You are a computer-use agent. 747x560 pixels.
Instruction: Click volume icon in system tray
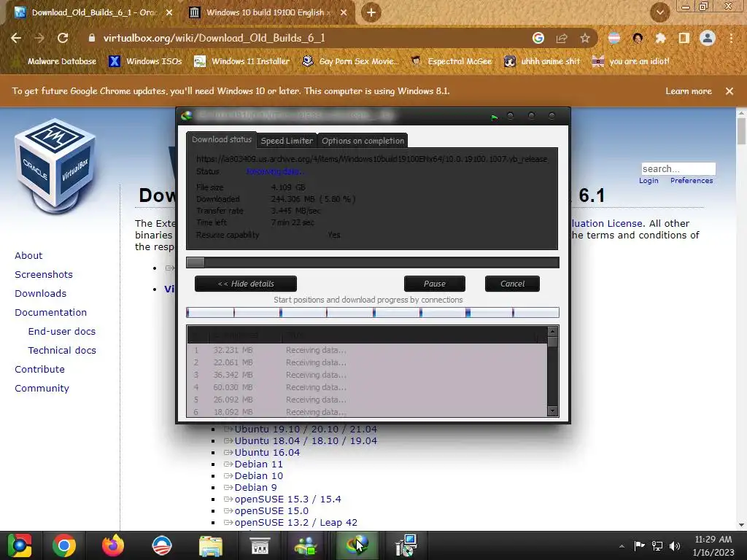(675, 545)
